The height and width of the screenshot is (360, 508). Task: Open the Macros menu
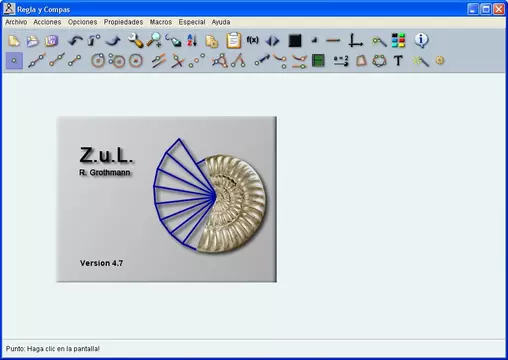pos(161,22)
